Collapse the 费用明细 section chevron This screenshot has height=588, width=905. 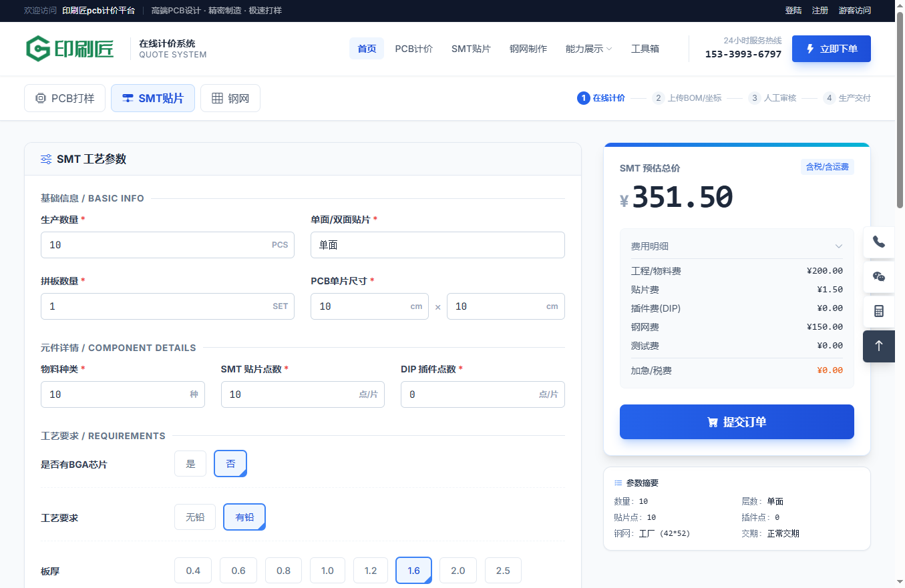coord(839,246)
